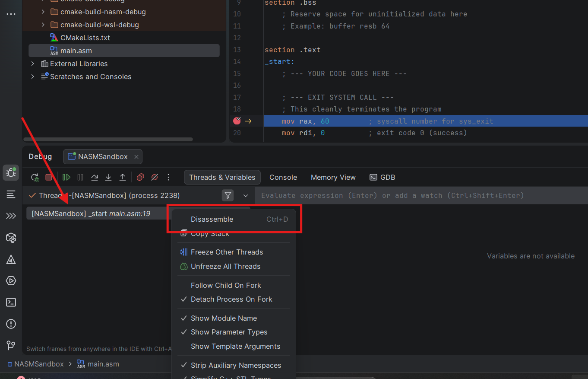588x379 pixels.
Task: Switch to Threads & Variables tab
Action: click(x=222, y=177)
